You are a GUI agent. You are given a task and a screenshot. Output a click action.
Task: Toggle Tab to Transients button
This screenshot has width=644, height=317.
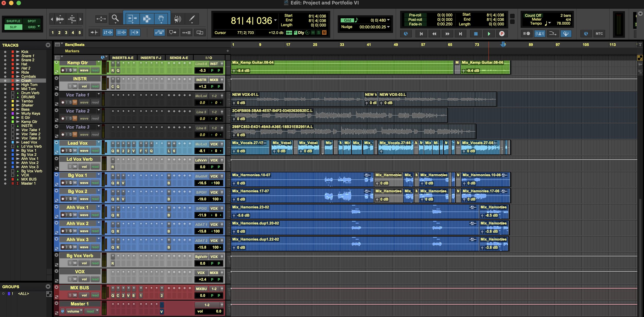click(94, 32)
